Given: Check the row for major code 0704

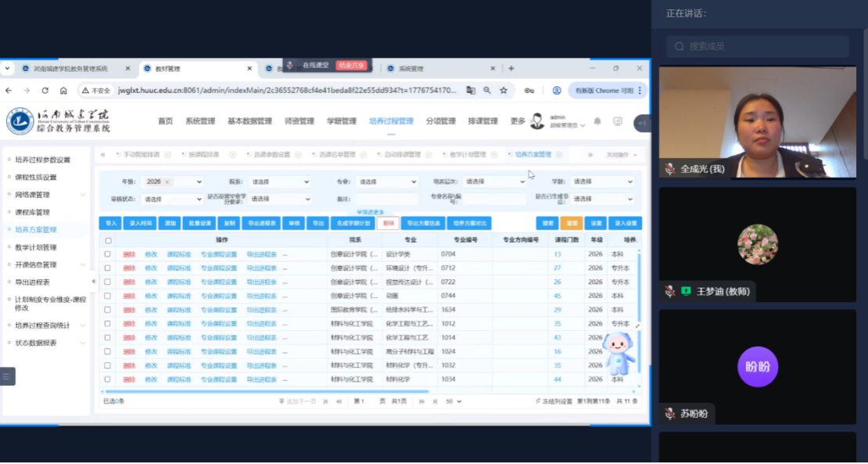Looking at the screenshot, I should coord(108,254).
